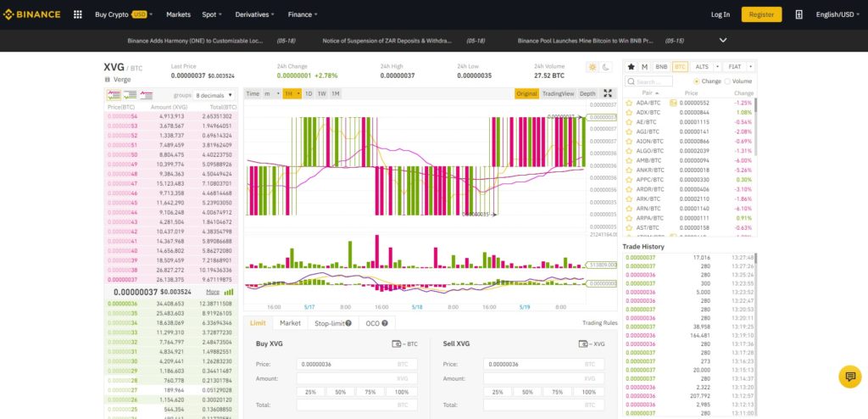
Task: Select the 1W chart interval
Action: [x=321, y=93]
